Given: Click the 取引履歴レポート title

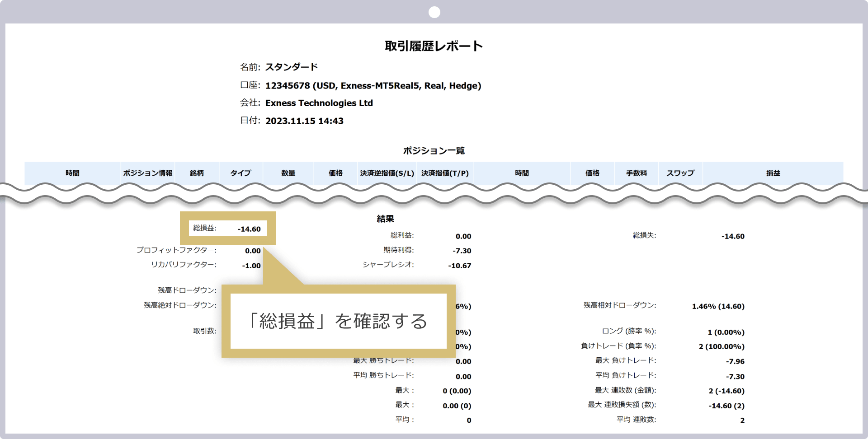Looking at the screenshot, I should coord(434,46).
